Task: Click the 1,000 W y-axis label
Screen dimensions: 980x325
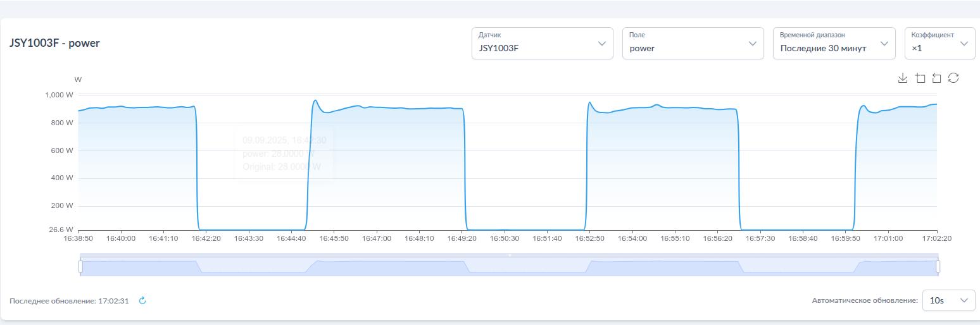Action: pyautogui.click(x=59, y=95)
